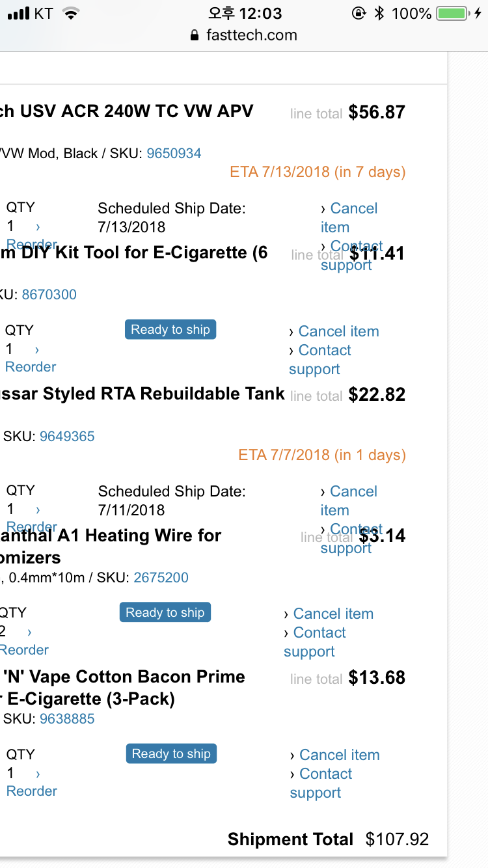Image resolution: width=488 pixels, height=868 pixels.
Task: Cancel the Kanthal A1 Heating Wire item
Action: pyautogui.click(x=333, y=614)
